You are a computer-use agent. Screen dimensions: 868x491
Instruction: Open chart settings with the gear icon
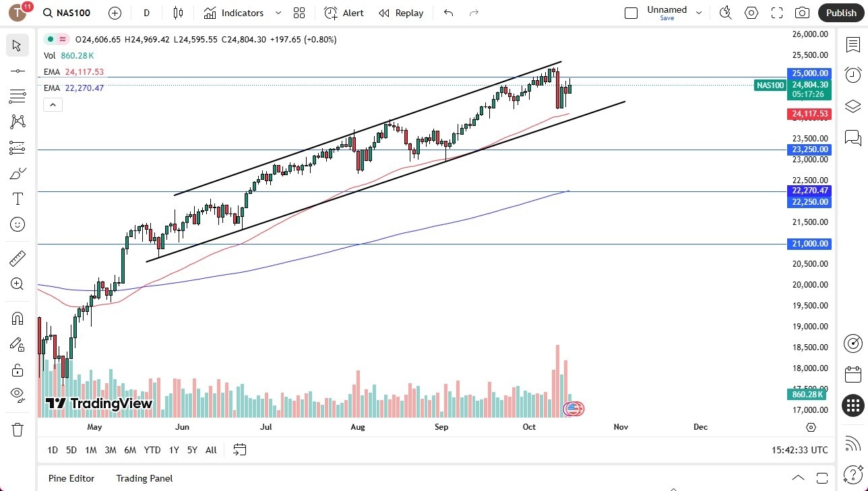(751, 13)
